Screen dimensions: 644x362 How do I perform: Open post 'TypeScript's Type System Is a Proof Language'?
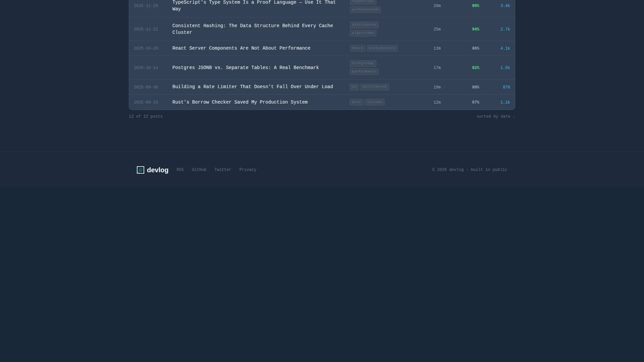[254, 6]
